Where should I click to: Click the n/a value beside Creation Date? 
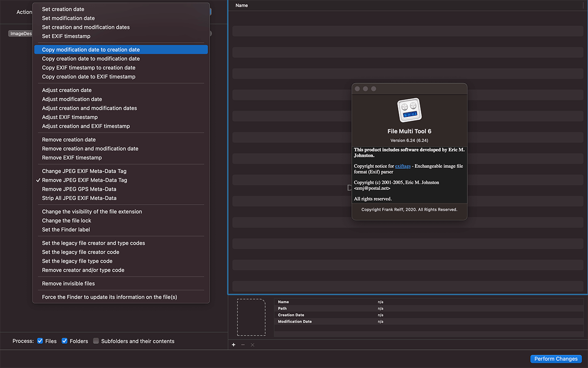[381, 315]
